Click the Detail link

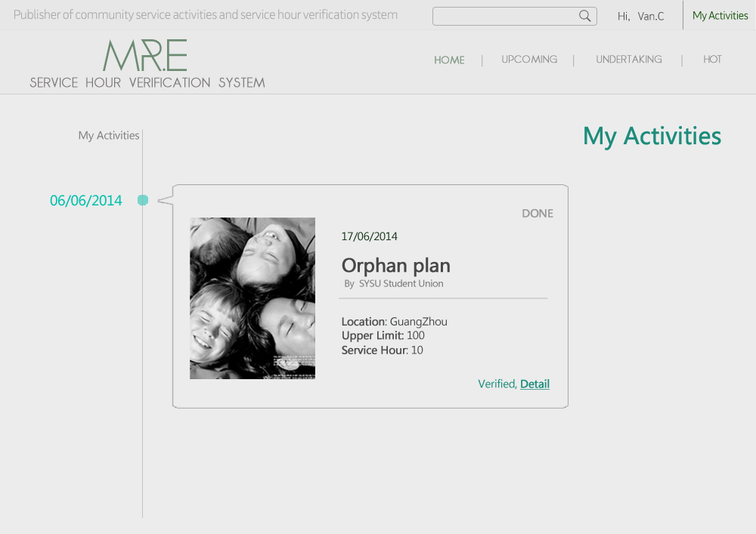(x=534, y=384)
